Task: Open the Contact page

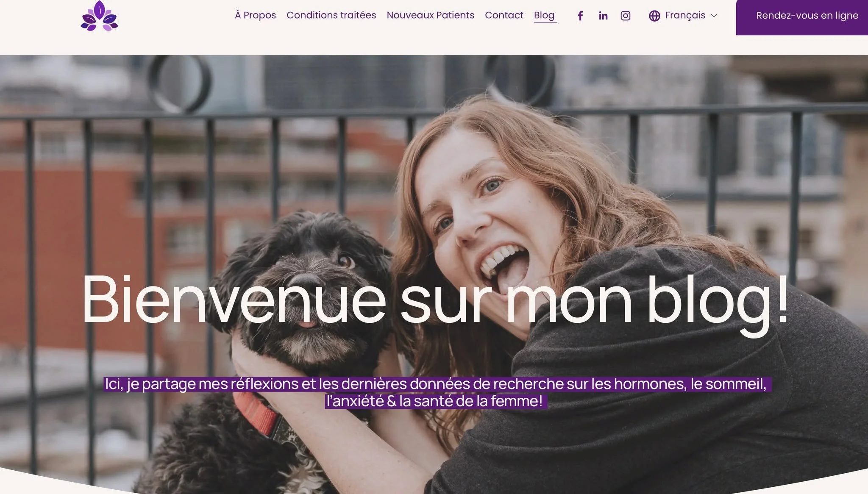Action: pos(504,15)
